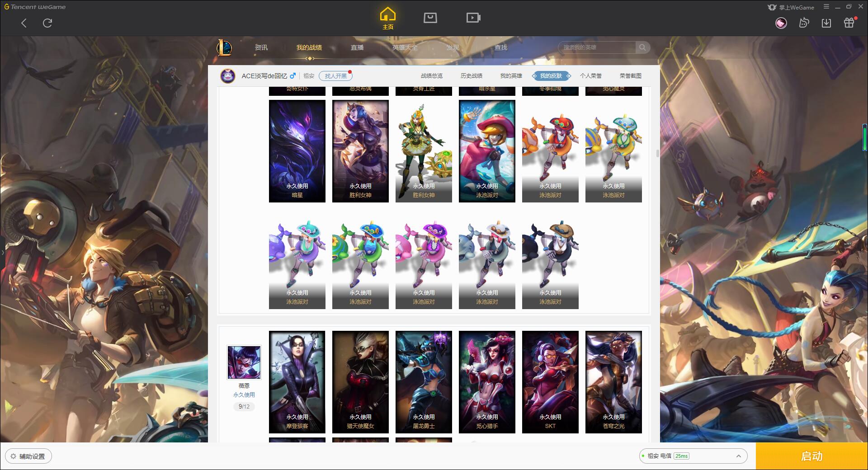The width and height of the screenshot is (868, 470).
Task: Open the hamburger main menu icon
Action: tap(826, 7)
